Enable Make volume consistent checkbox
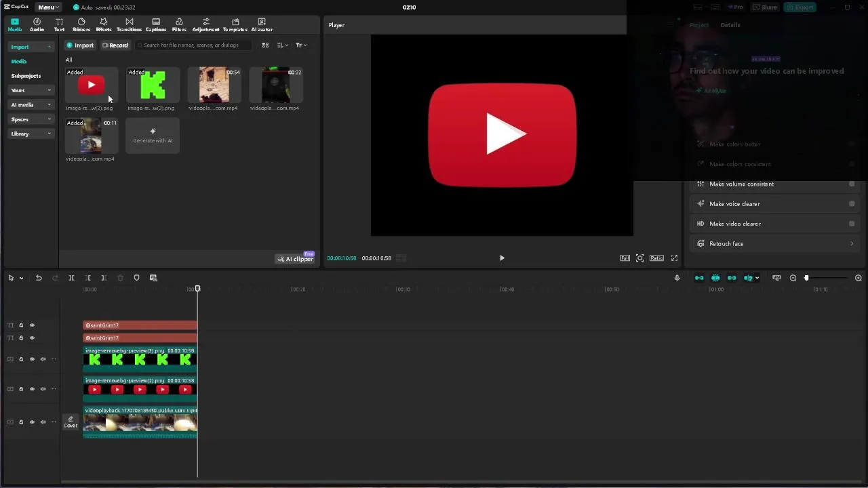Viewport: 868px width, 488px height. click(x=852, y=184)
